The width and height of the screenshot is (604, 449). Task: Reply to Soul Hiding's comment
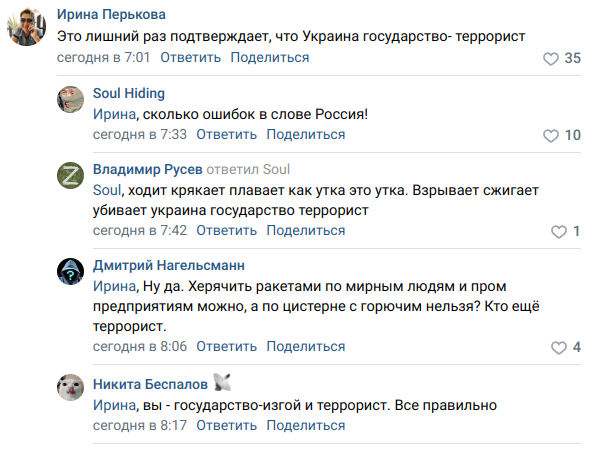point(226,134)
